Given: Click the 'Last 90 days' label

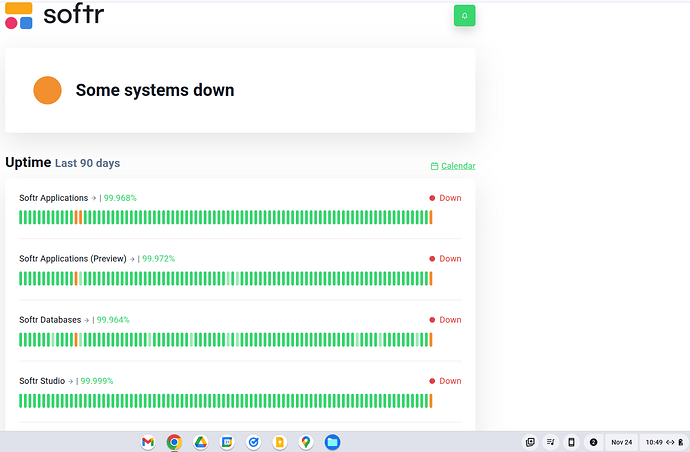Looking at the screenshot, I should click(x=88, y=163).
